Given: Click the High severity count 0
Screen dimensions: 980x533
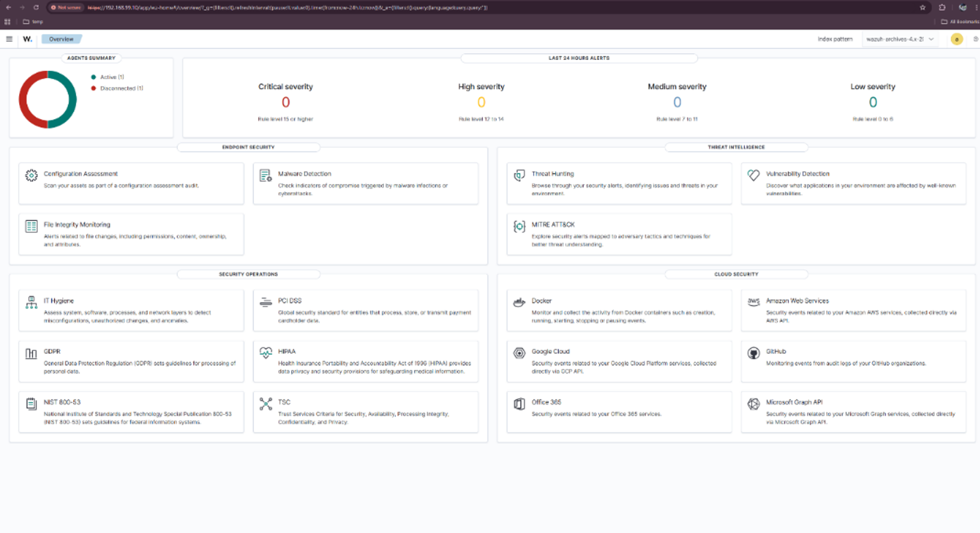Looking at the screenshot, I should click(481, 102).
